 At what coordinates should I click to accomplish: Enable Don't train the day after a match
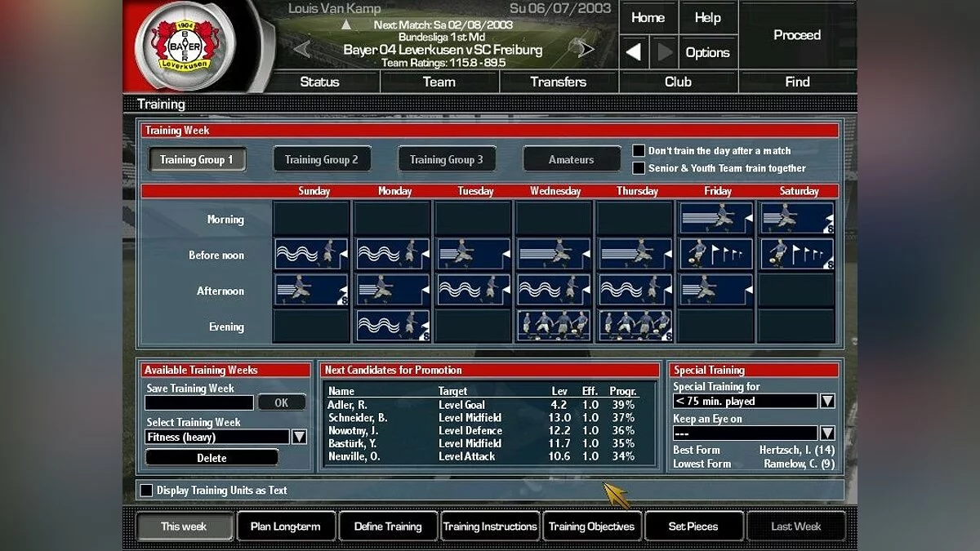[639, 151]
